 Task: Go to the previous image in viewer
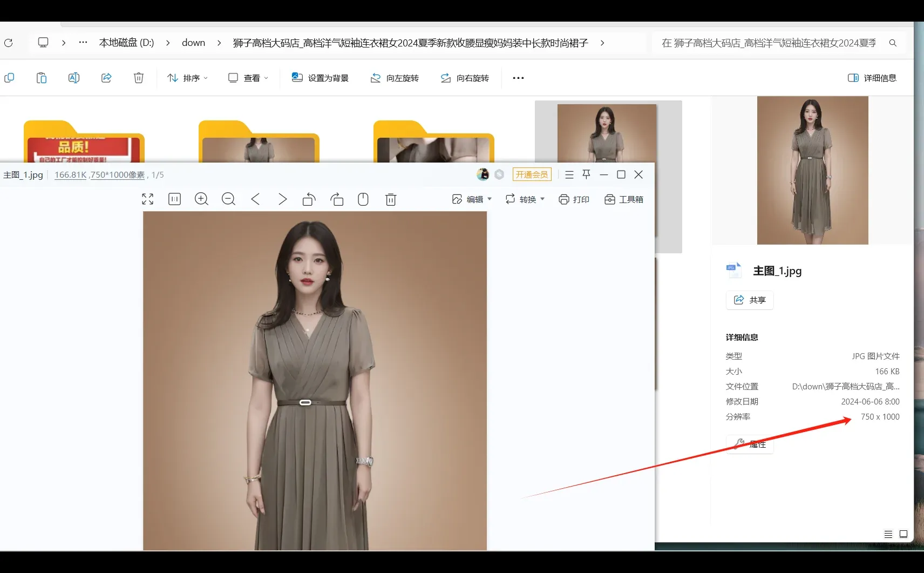[255, 199]
